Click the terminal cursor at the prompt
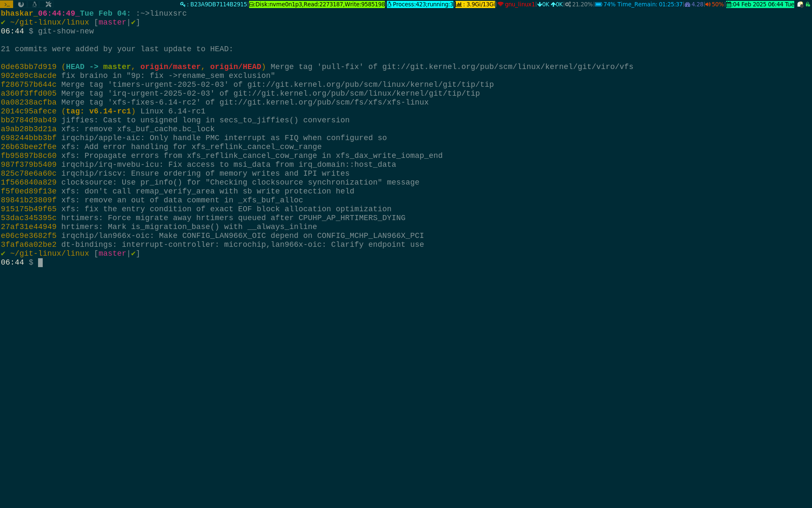The height and width of the screenshot is (508, 812). pyautogui.click(x=41, y=262)
